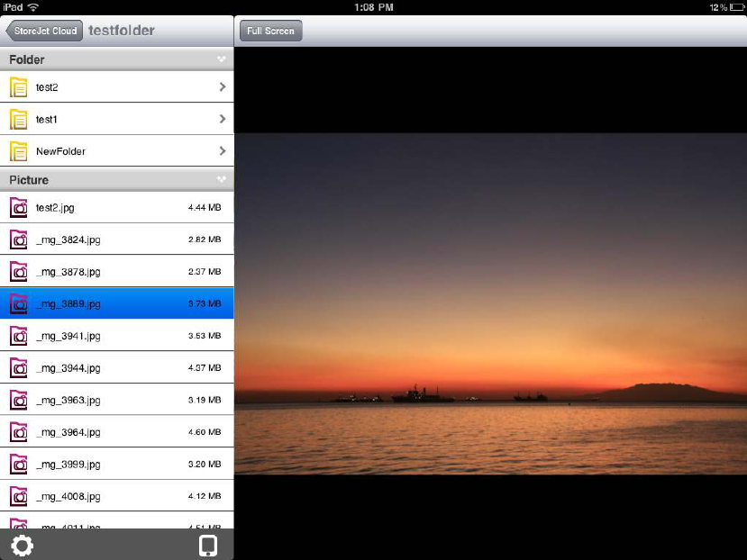Select _mg_3964.jpg file name

(68, 432)
